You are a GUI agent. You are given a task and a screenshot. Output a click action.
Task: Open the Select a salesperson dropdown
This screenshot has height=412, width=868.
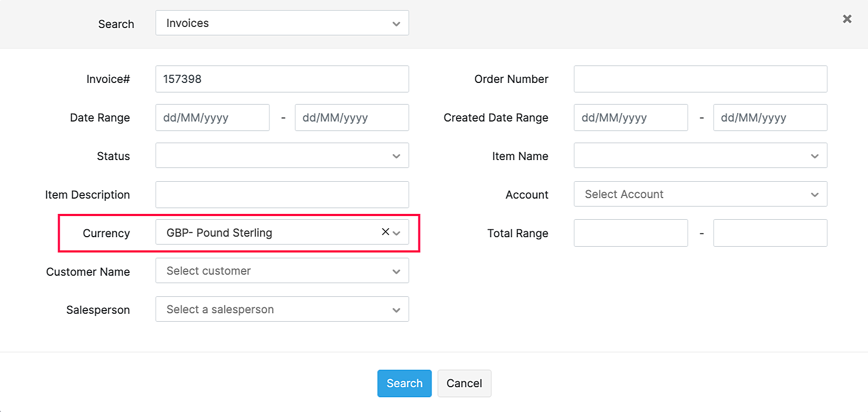click(282, 310)
